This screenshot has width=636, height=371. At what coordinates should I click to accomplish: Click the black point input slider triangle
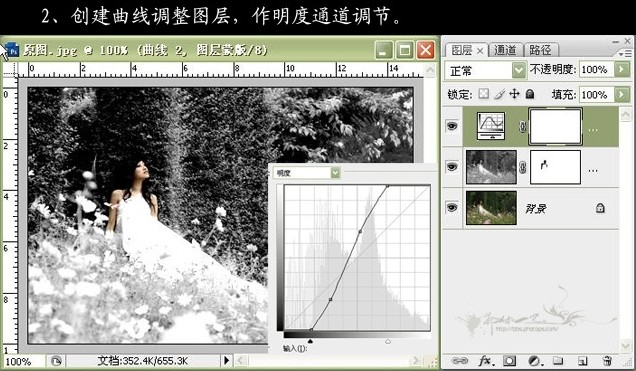(310, 342)
